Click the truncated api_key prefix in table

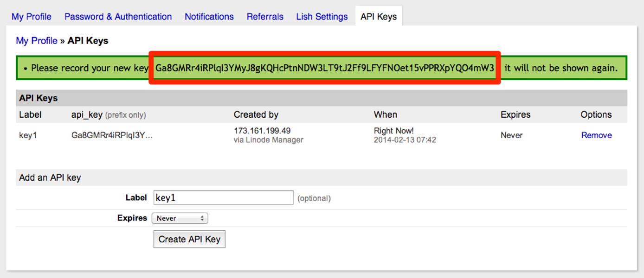pyautogui.click(x=112, y=135)
